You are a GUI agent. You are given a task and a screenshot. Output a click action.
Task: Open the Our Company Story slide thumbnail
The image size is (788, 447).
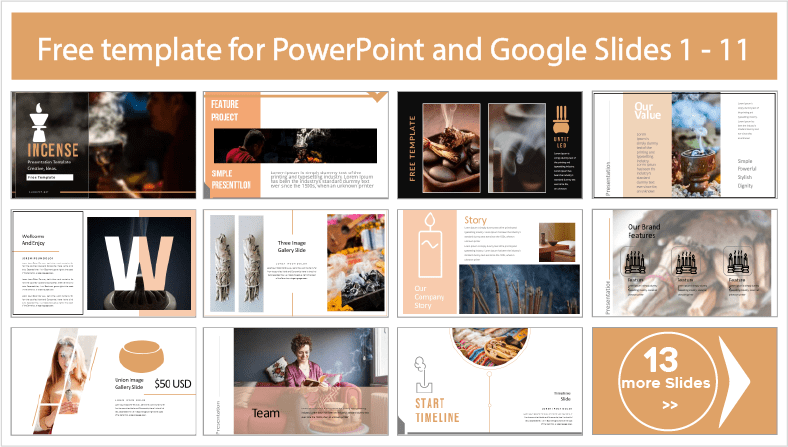coord(490,263)
